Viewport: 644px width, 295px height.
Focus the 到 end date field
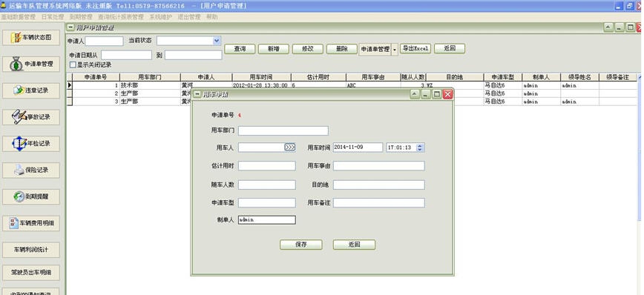(194, 55)
